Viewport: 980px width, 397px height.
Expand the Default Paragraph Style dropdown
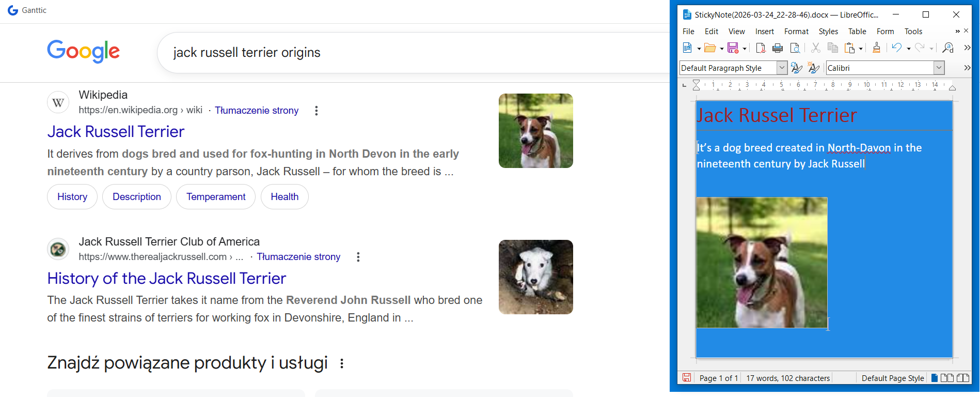(782, 68)
